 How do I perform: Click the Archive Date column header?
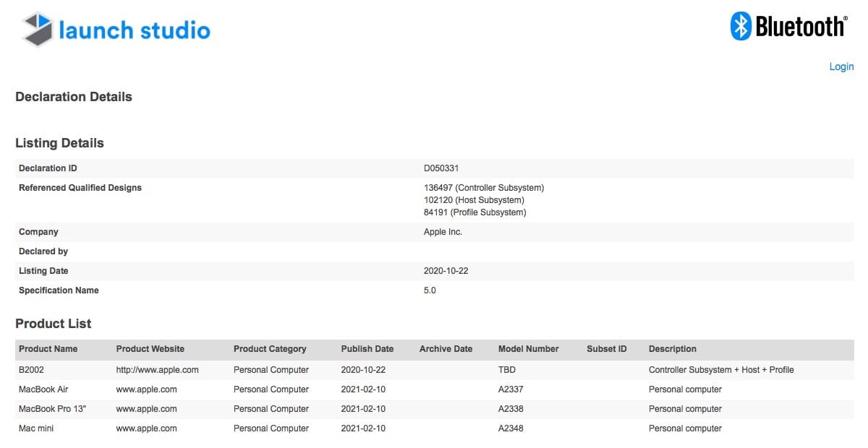coord(446,349)
